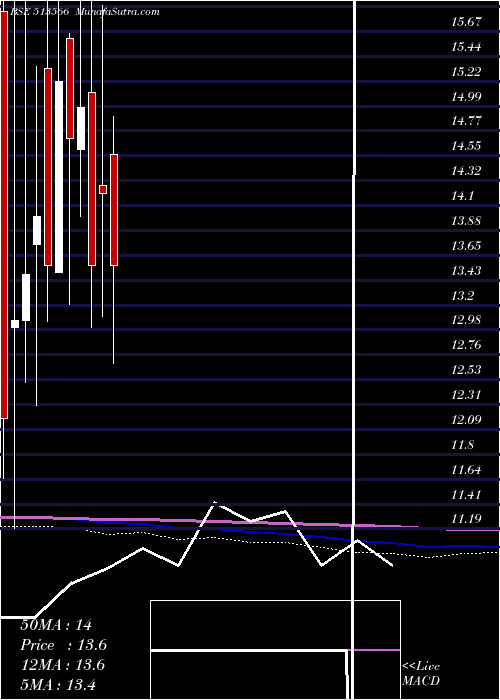Click the 13.43 price axis label
Screen dimensions: 500x700
467,271
